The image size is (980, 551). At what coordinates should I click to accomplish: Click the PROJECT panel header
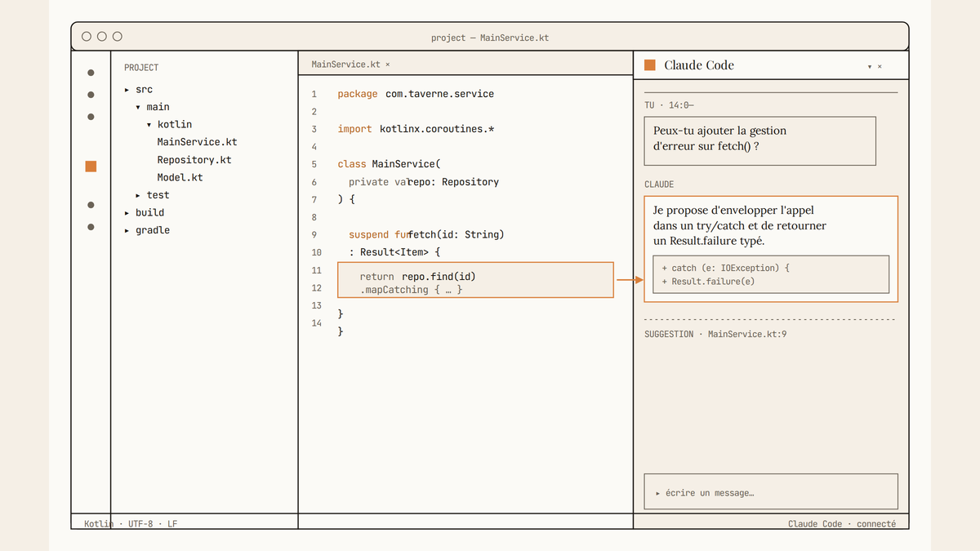pyautogui.click(x=141, y=68)
